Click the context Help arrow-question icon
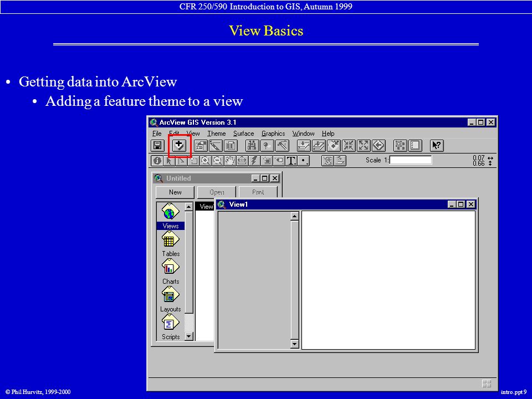 (x=437, y=146)
